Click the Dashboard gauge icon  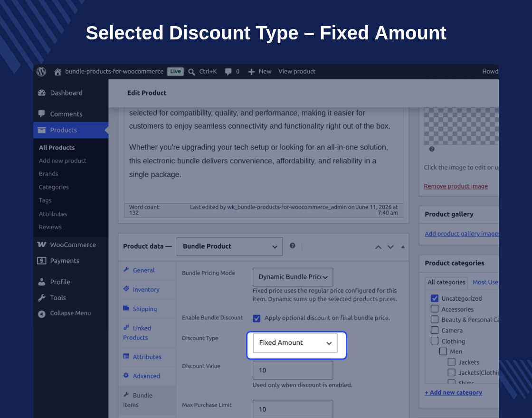click(x=42, y=93)
